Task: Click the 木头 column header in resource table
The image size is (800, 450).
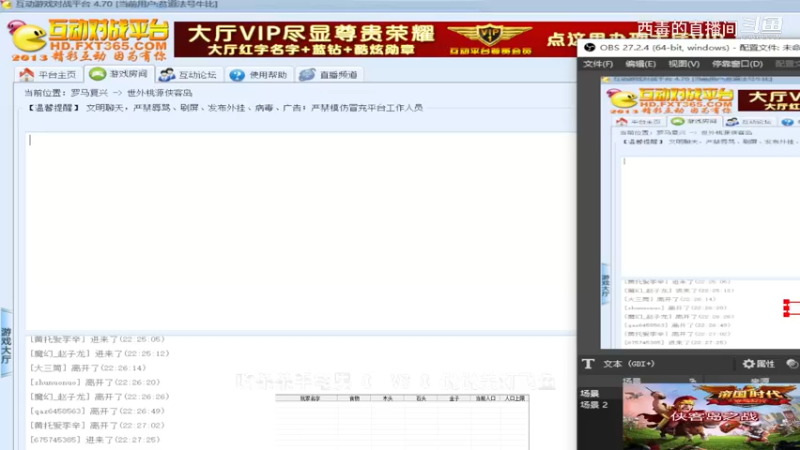Action: 387,398
